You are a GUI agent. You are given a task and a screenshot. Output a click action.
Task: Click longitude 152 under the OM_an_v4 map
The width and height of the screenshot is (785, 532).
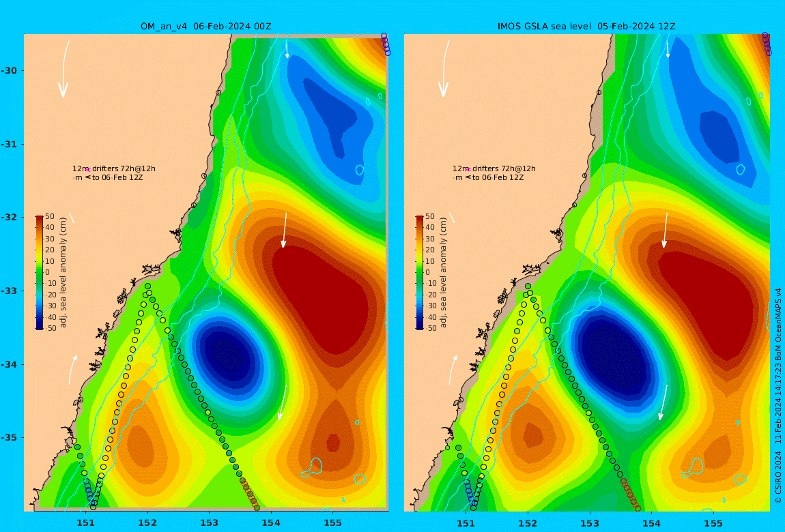tap(147, 523)
